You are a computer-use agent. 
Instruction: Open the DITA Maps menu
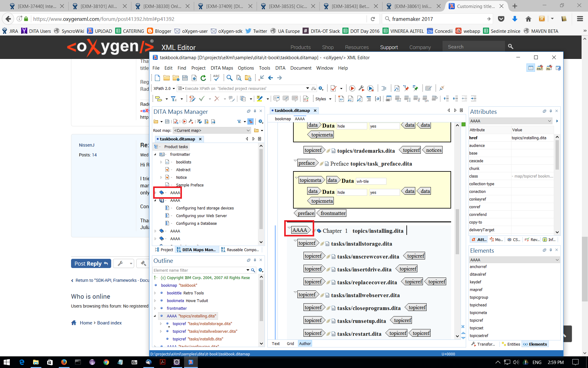pos(222,68)
